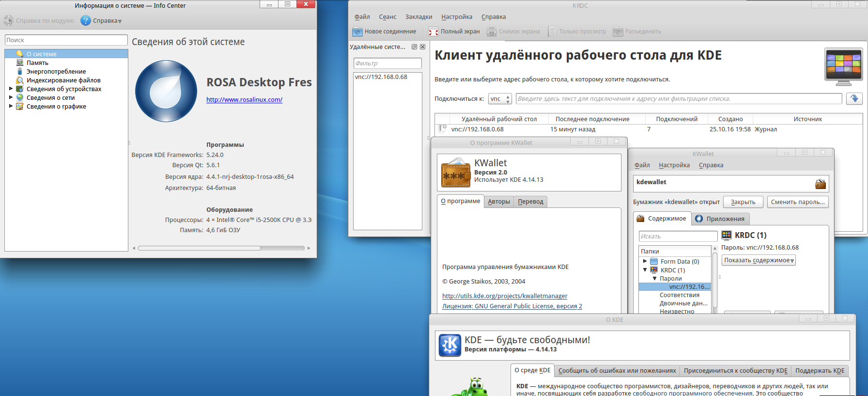This screenshot has height=396, width=868.
Task: Select the Сведения о графике icon
Action: (x=20, y=106)
